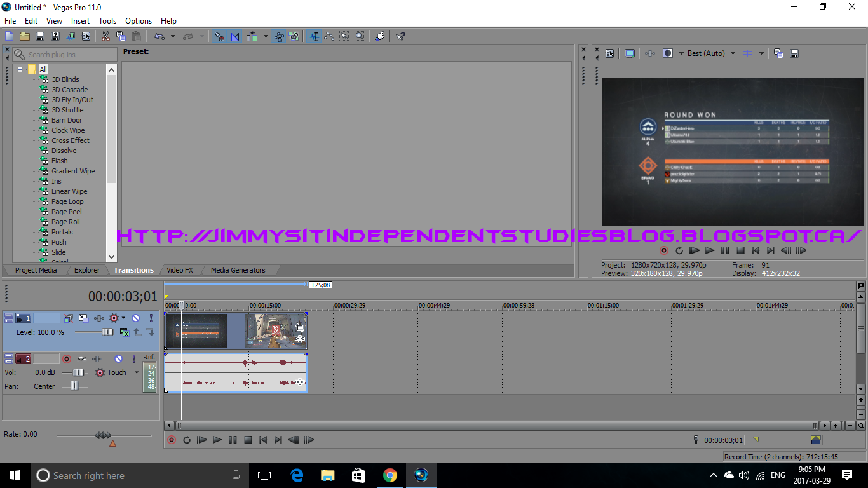Copy preview snapshot to clipboard icon

pyautogui.click(x=778, y=53)
